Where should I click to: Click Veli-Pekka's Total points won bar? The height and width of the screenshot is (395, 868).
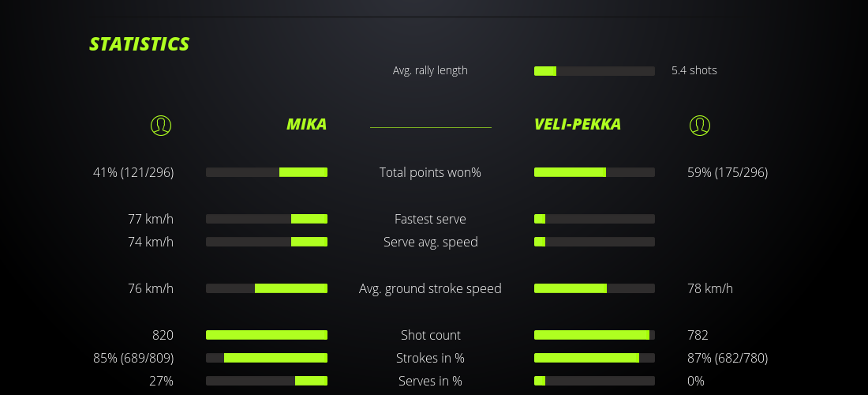[x=594, y=172]
